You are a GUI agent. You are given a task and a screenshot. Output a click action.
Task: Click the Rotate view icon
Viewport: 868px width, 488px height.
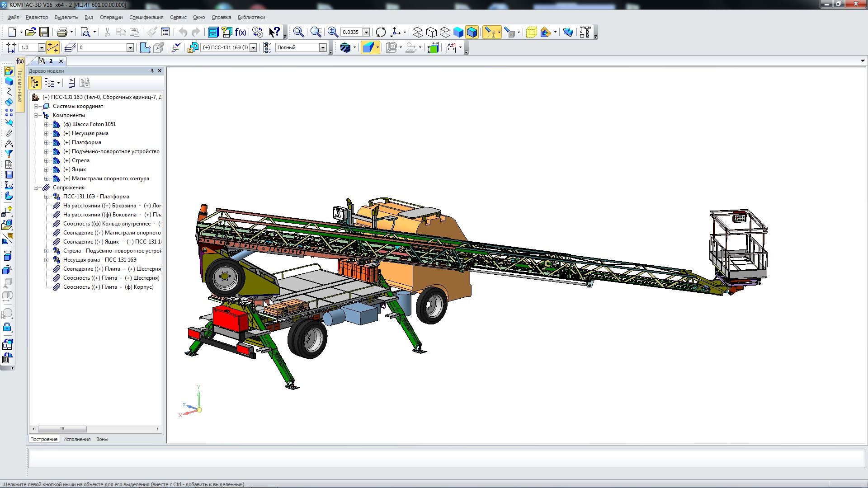(x=381, y=32)
